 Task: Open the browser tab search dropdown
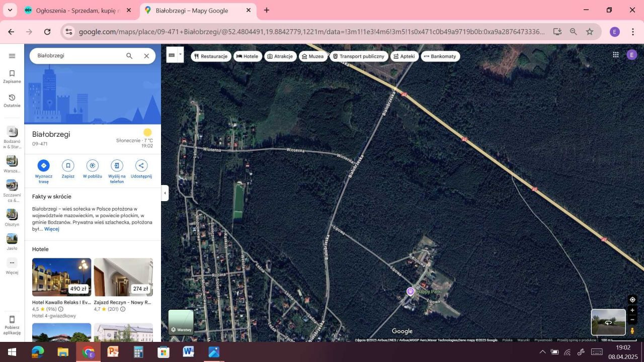point(10,10)
